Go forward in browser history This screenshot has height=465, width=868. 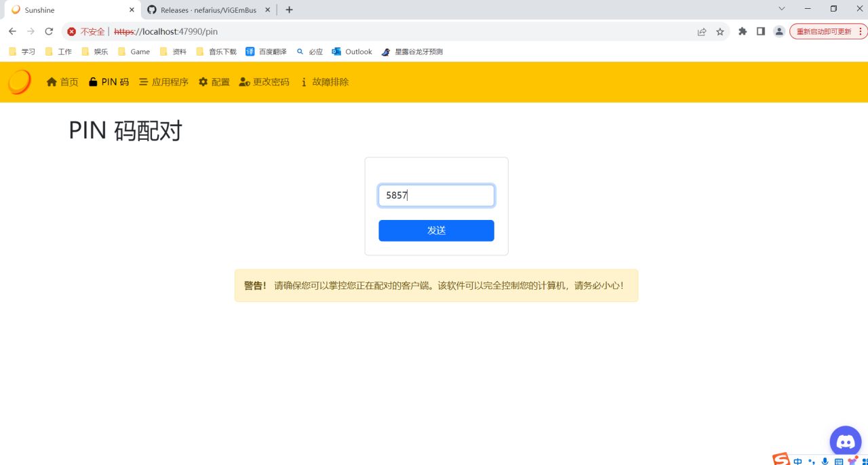31,31
